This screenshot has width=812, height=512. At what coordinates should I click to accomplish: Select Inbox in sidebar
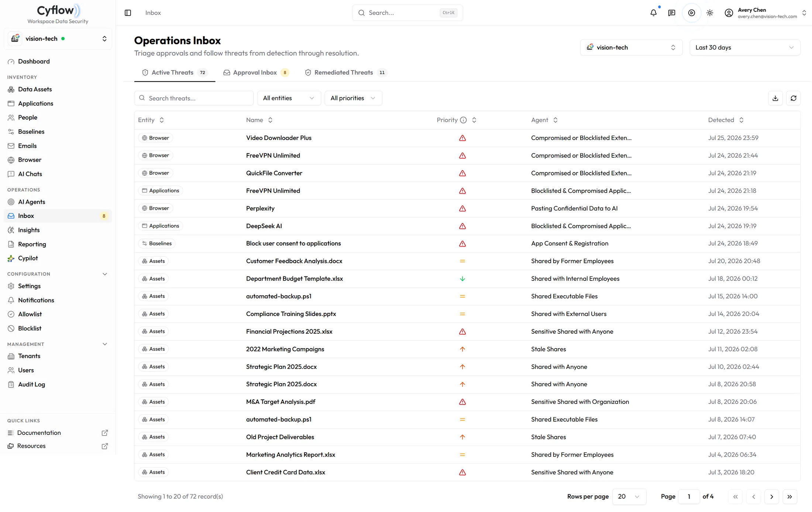tap(58, 216)
